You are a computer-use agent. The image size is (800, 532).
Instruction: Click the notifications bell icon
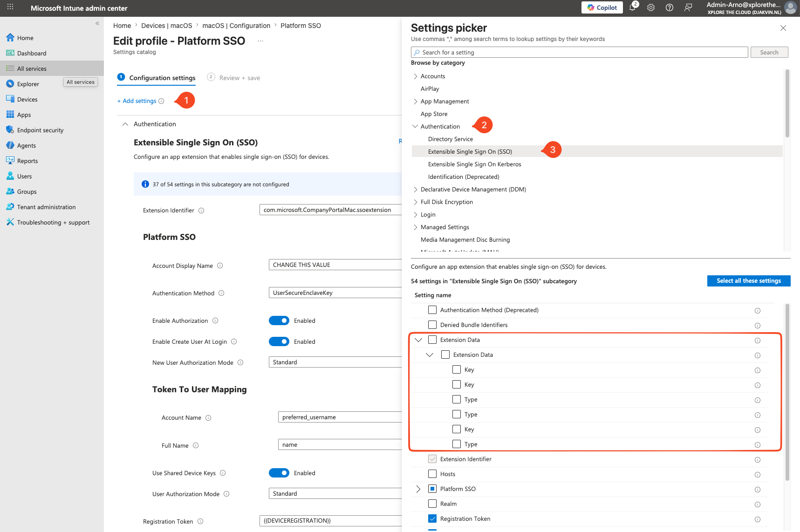(x=632, y=8)
